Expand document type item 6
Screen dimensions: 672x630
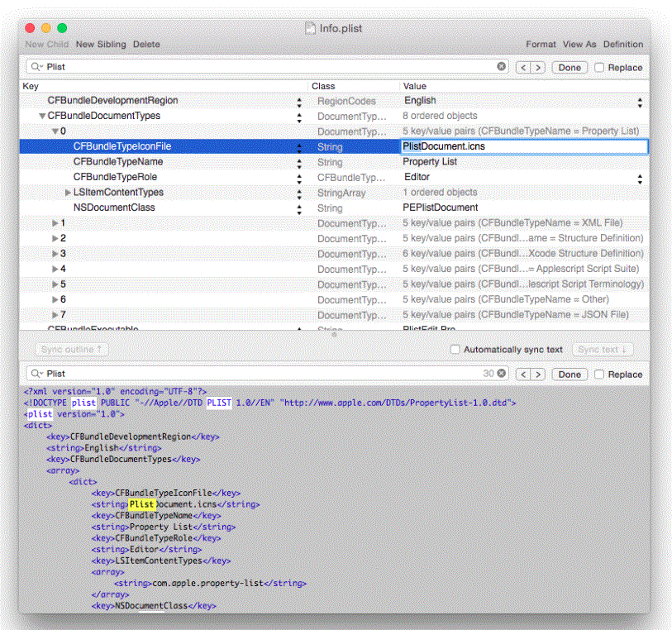click(x=55, y=299)
